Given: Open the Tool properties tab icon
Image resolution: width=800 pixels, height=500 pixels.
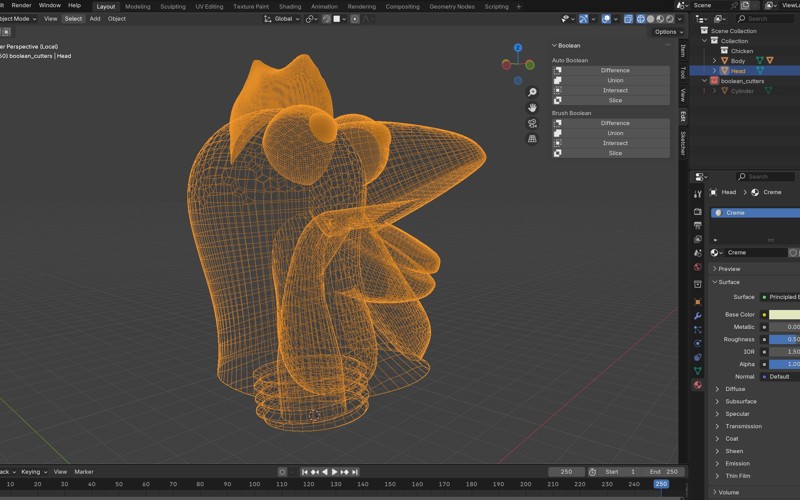Looking at the screenshot, I should click(698, 194).
